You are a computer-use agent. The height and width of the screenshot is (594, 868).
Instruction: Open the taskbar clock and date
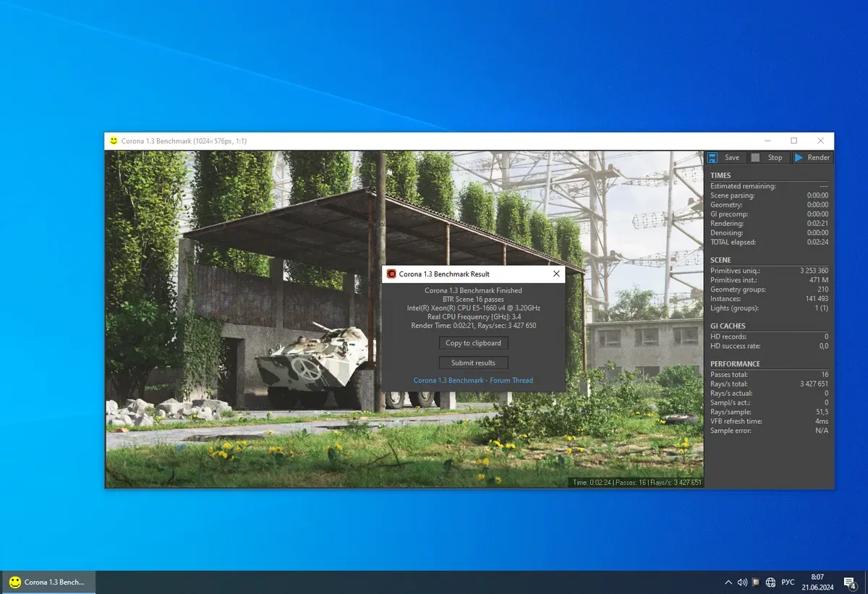817,582
